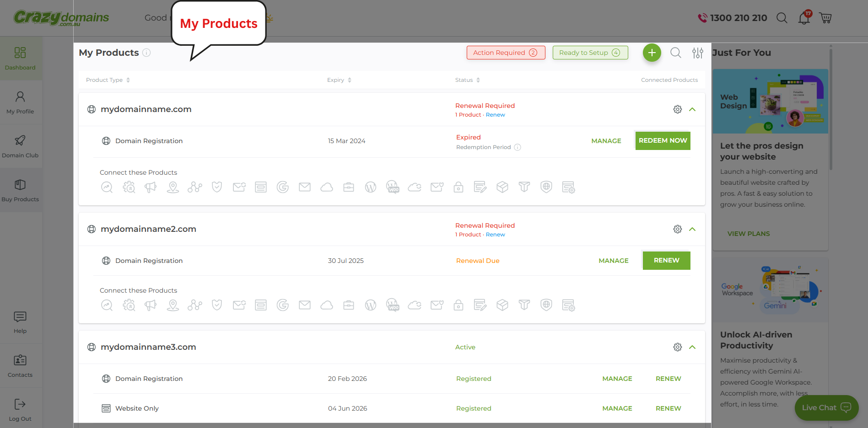Connect briefcase icon under mydomainname2.com

click(x=349, y=305)
